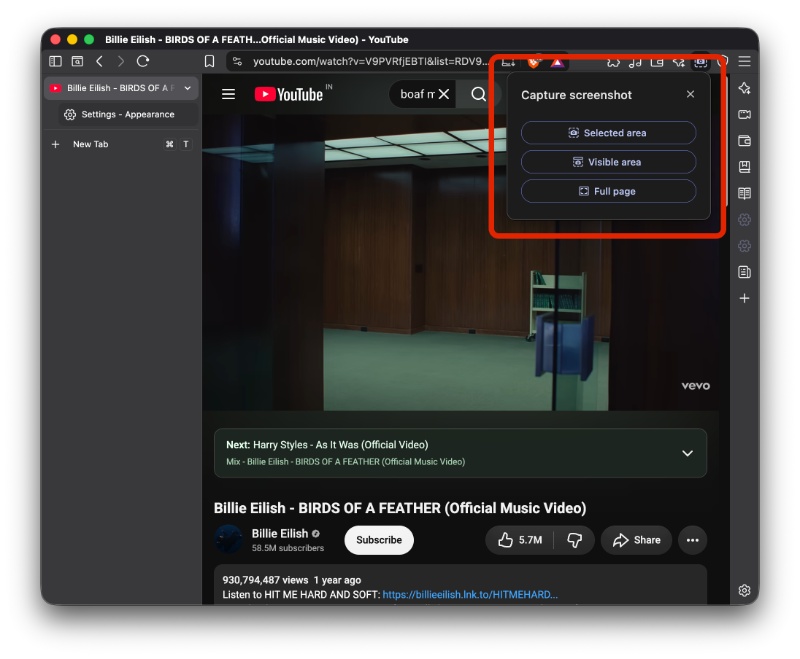This screenshot has height=659, width=800.
Task: Open Billie Eilish channel name link
Action: 280,534
